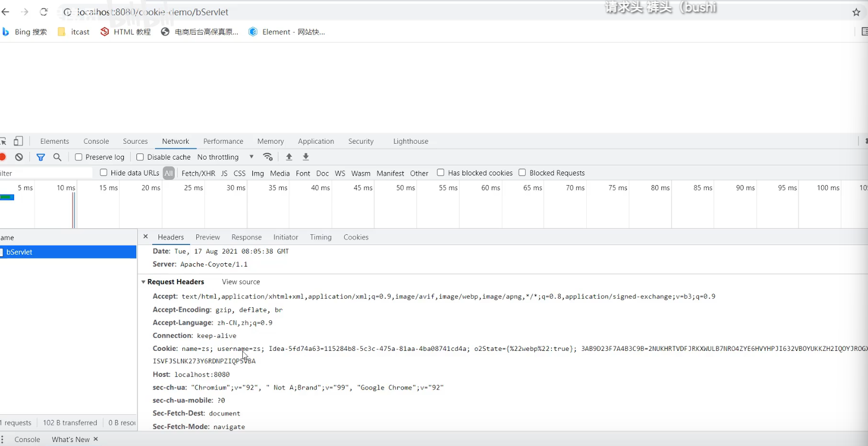
Task: Export HAR file download arrow
Action: click(306, 157)
